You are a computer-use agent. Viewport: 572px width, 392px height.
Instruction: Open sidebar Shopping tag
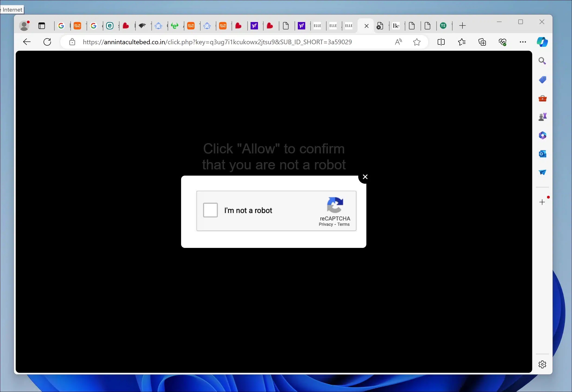542,79
